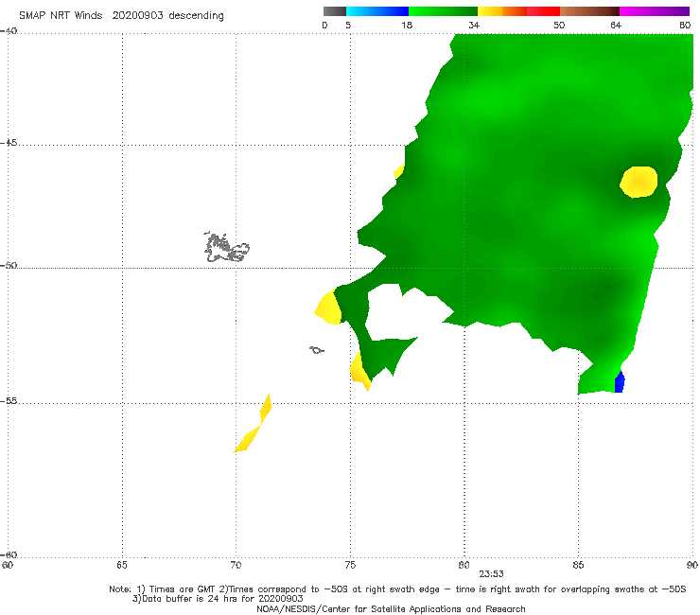Pick the yellow-orange segment of the color bar
Viewport: 700px width, 615px height.
(502, 11)
